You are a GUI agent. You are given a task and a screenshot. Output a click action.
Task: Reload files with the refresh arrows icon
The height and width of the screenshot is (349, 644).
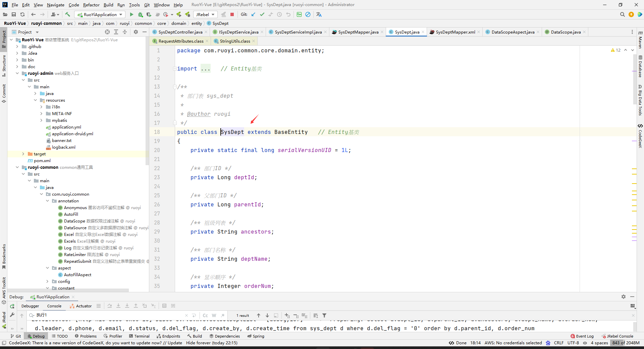22,14
